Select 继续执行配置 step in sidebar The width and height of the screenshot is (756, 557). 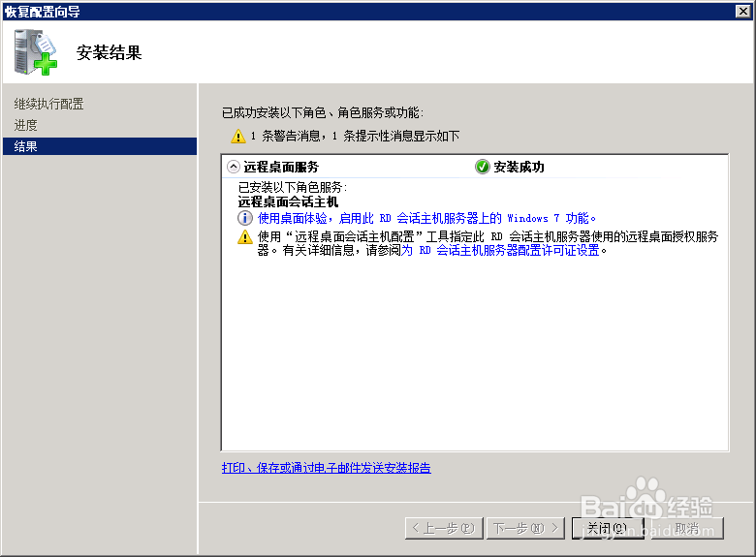[x=49, y=104]
